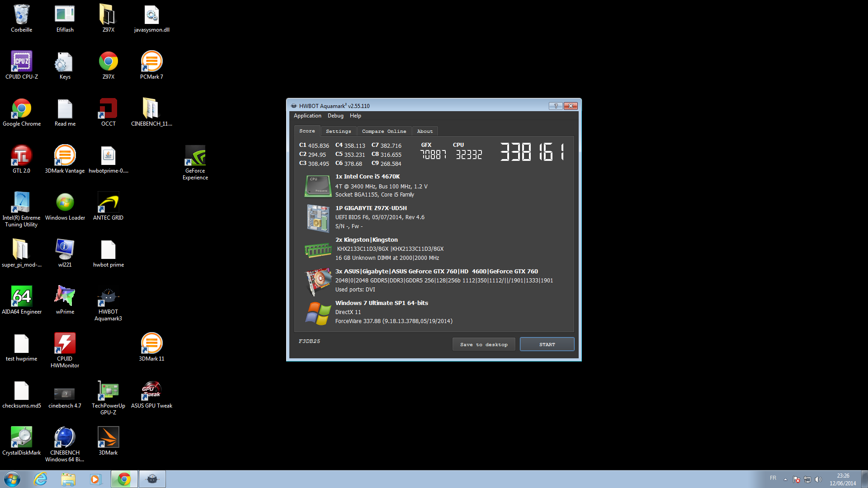Open the checksums.md5 file
Image resolution: width=868 pixels, height=488 pixels.
[x=21, y=394]
